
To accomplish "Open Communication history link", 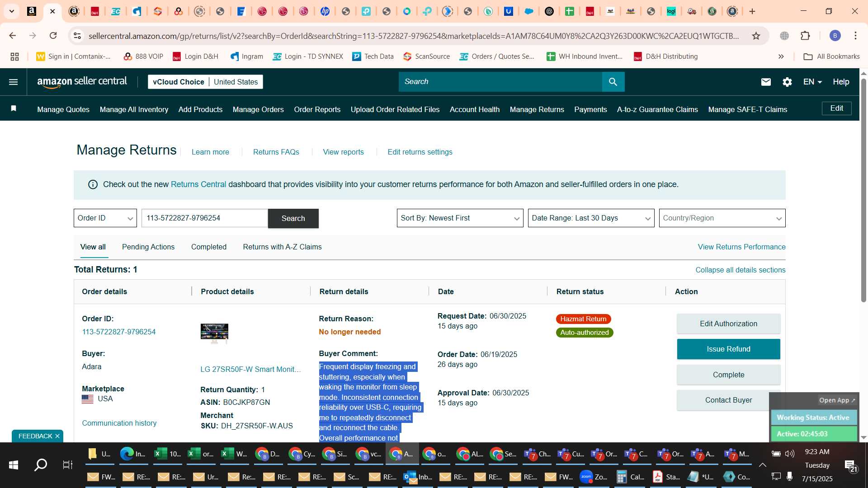I will pos(119,423).
